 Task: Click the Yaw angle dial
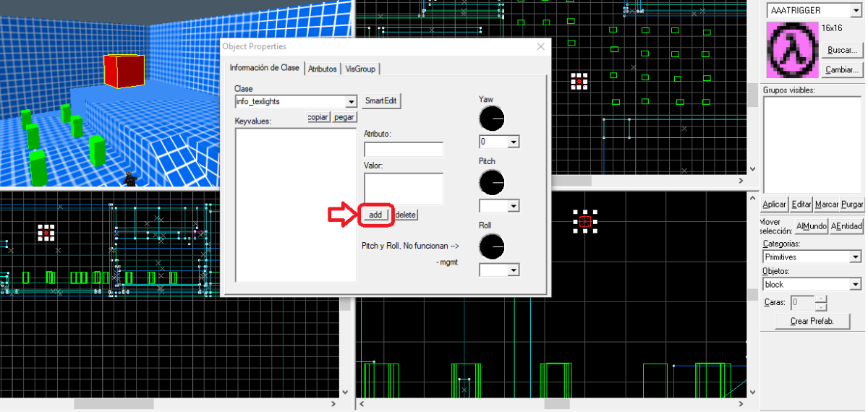491,119
